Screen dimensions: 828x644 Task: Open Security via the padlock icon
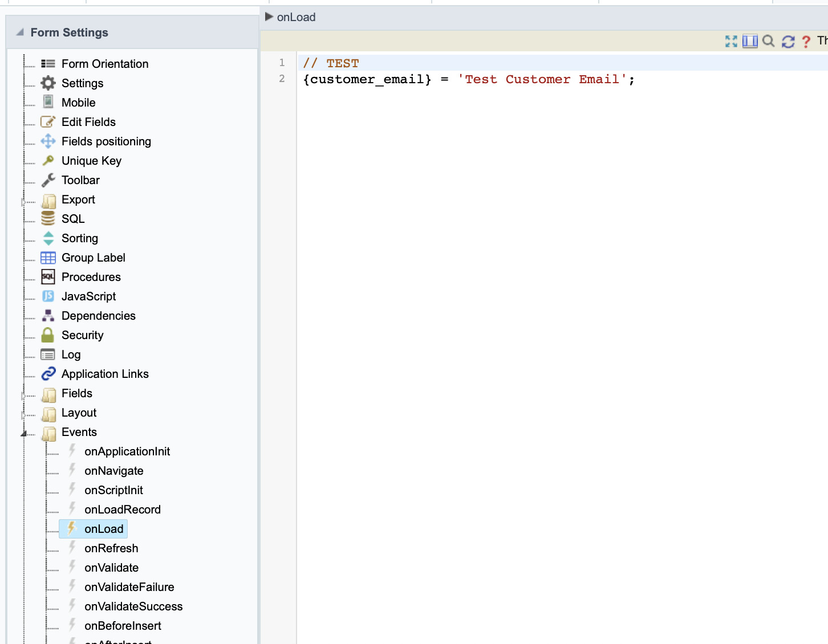[x=48, y=335]
